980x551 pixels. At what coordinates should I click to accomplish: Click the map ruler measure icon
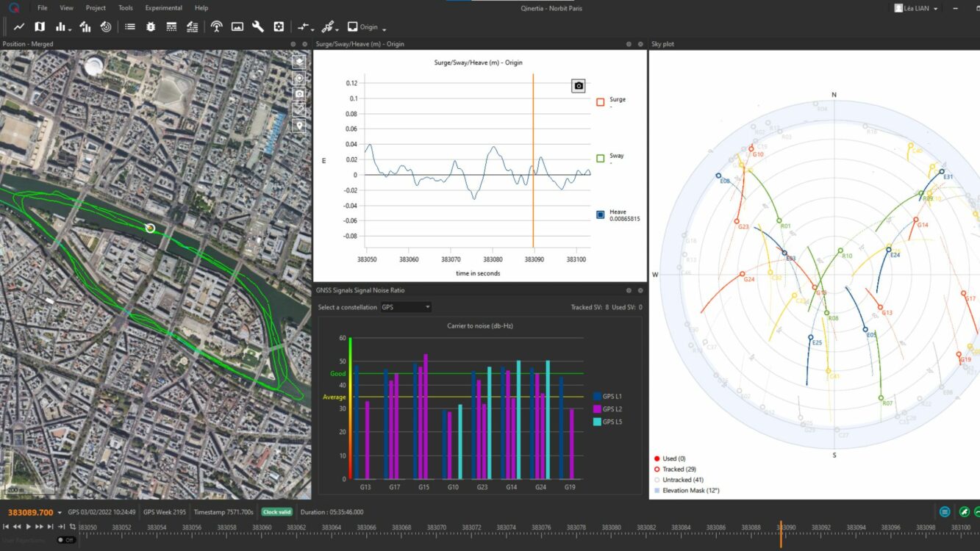tap(299, 109)
